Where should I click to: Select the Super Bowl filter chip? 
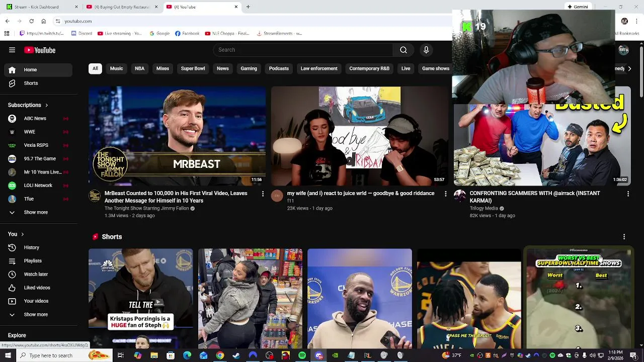tap(193, 68)
